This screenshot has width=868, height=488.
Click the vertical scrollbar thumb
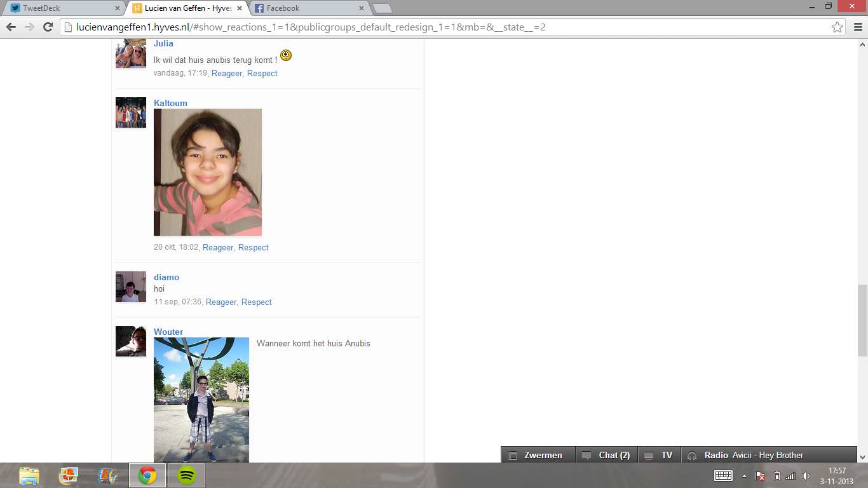pos(862,320)
